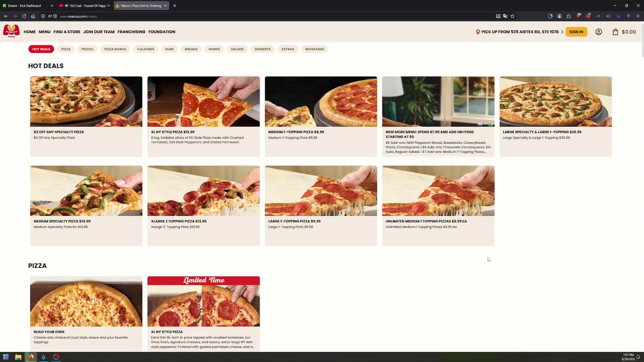Open the extensions puzzle icon in toolbar
The image size is (644, 362).
(x=569, y=16)
